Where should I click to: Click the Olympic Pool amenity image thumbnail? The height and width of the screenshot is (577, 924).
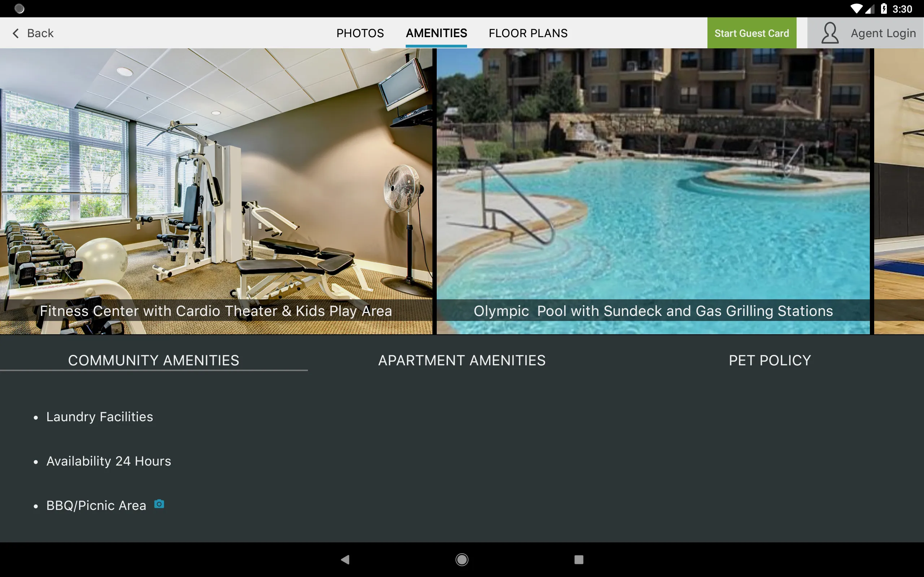coord(654,191)
